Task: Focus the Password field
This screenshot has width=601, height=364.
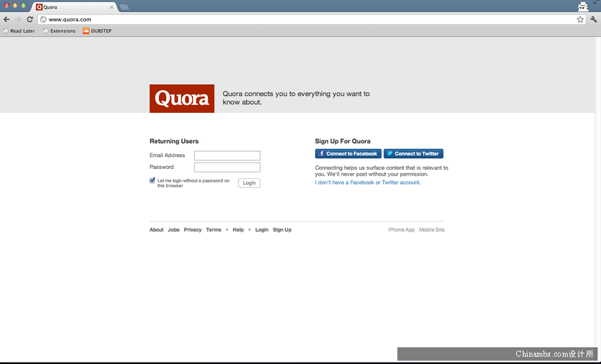Action: [x=227, y=168]
